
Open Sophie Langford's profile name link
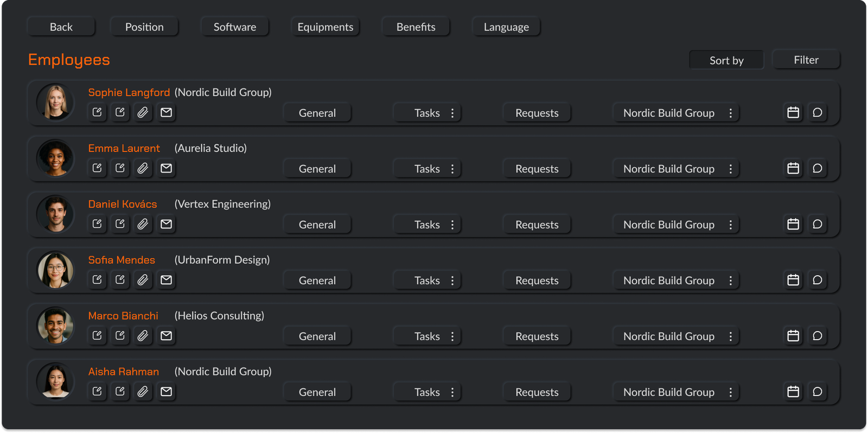[129, 92]
